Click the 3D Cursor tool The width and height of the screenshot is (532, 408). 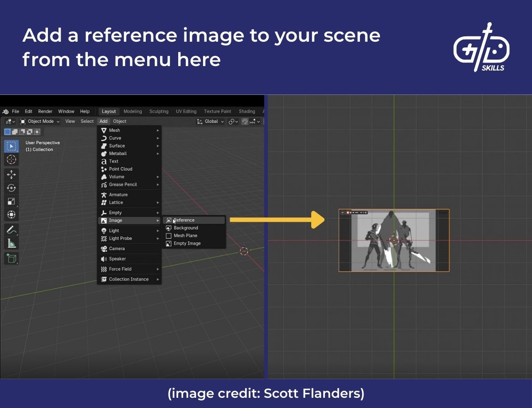coord(11,160)
